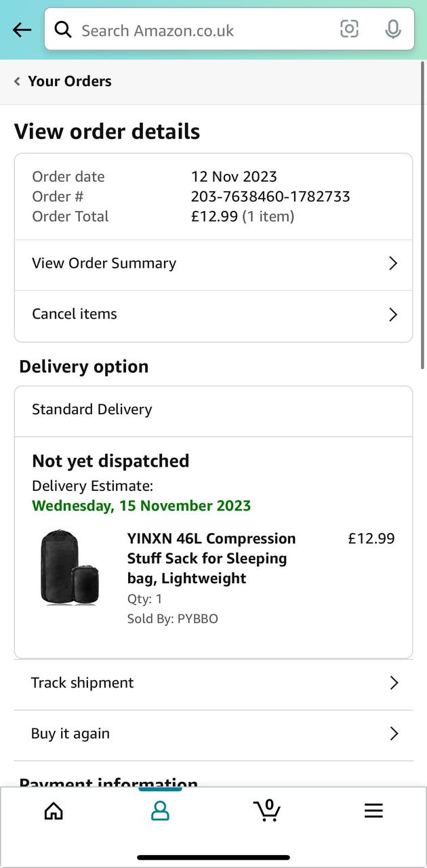Click the Search Amazon.co.uk field
The width and height of the screenshot is (427, 868).
pos(203,31)
